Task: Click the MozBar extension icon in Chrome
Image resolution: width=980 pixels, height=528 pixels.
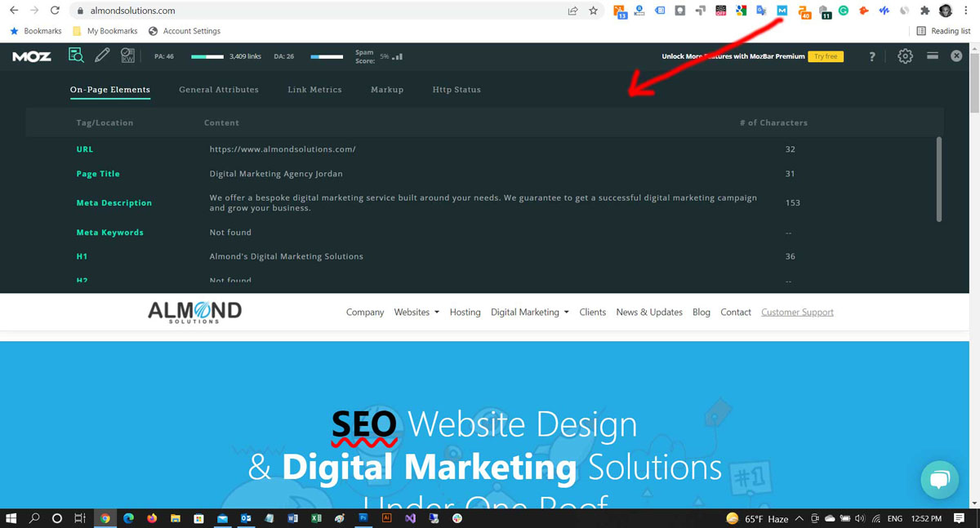Action: pyautogui.click(x=782, y=11)
